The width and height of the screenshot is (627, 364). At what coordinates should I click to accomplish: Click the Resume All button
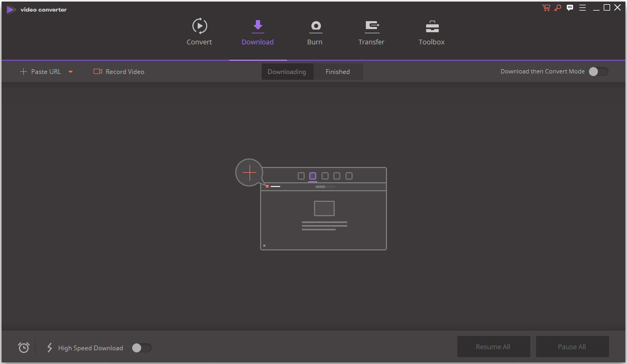pos(493,347)
